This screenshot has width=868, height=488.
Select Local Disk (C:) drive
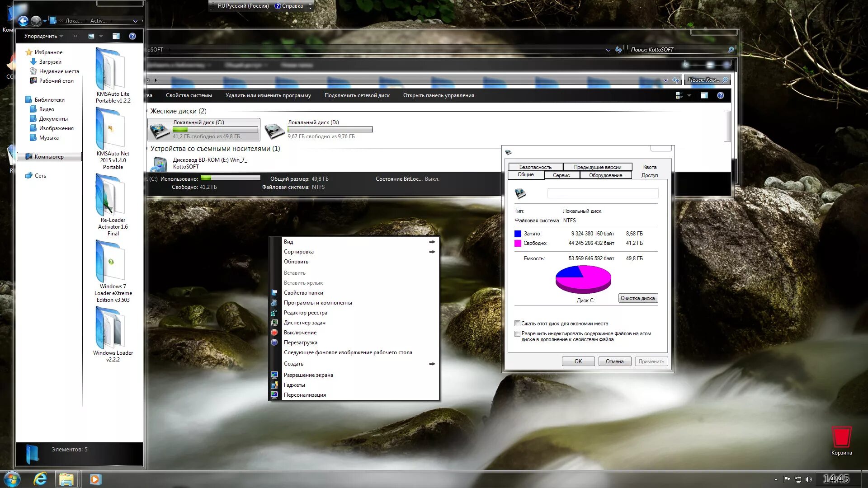tap(204, 129)
